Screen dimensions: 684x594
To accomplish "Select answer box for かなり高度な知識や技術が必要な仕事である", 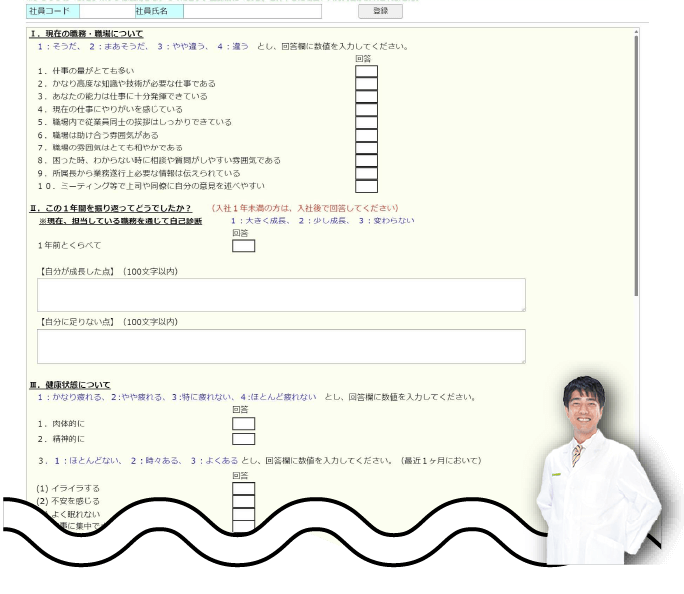I will tap(366, 84).
